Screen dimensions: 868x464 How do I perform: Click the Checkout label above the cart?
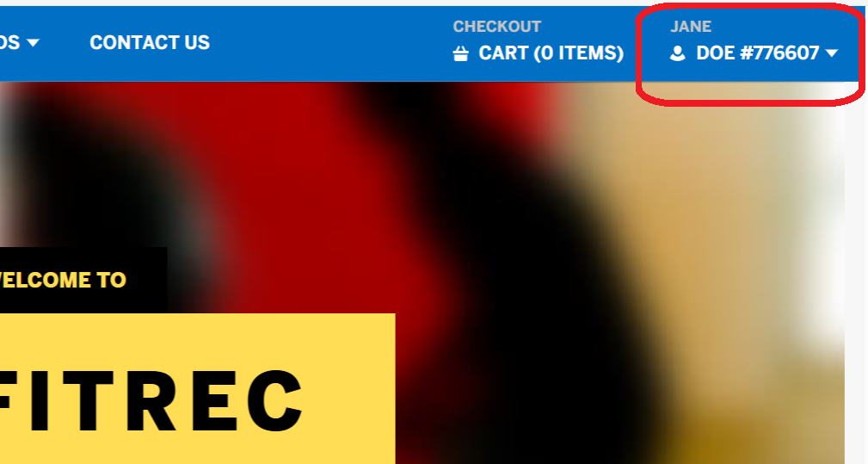coord(496,27)
